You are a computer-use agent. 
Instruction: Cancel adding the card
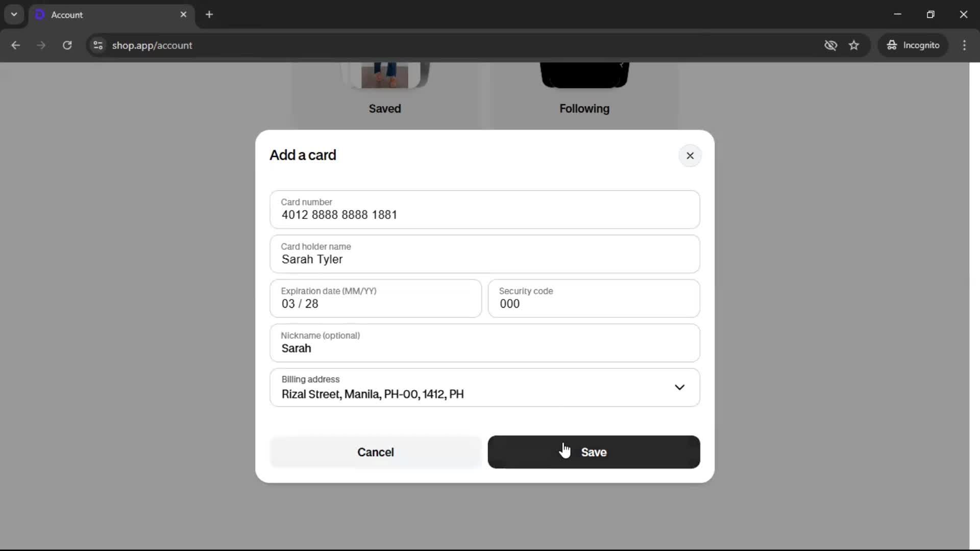[x=375, y=452]
